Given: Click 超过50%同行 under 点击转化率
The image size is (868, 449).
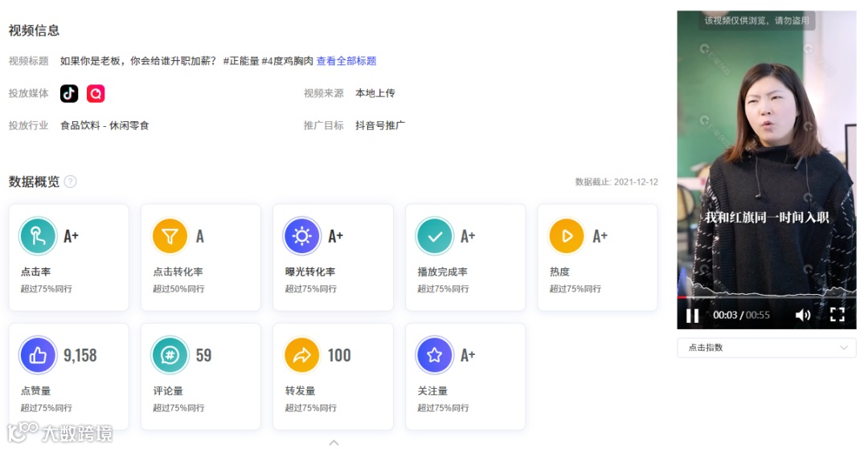Looking at the screenshot, I should [x=178, y=288].
